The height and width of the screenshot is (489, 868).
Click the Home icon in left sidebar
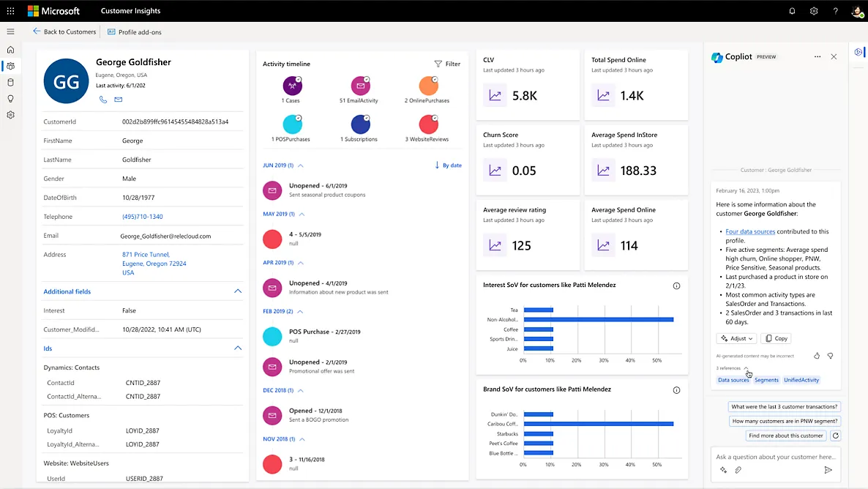tap(10, 50)
